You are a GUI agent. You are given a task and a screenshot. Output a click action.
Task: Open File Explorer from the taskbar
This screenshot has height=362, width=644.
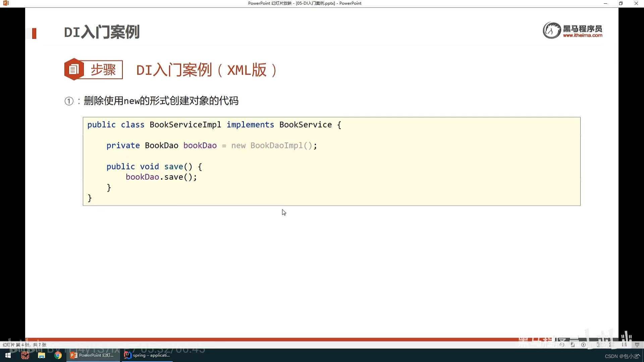[41, 355]
